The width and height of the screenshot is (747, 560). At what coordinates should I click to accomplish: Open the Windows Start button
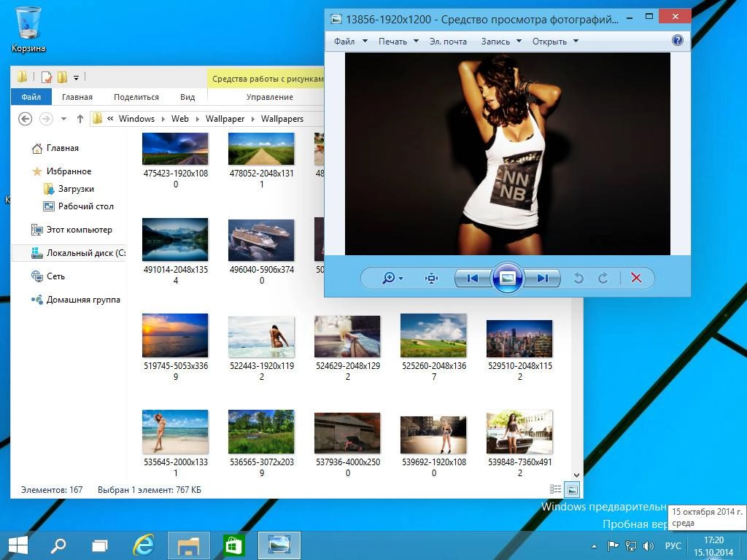click(18, 545)
